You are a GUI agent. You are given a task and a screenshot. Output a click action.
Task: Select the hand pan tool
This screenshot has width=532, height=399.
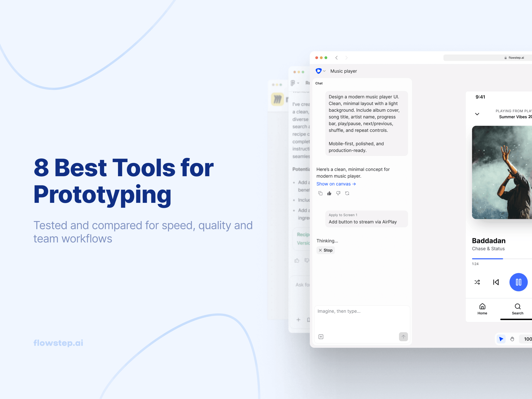512,339
